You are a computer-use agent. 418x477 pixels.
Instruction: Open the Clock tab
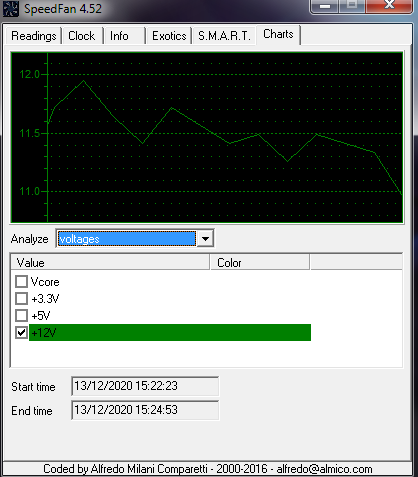tap(82, 36)
